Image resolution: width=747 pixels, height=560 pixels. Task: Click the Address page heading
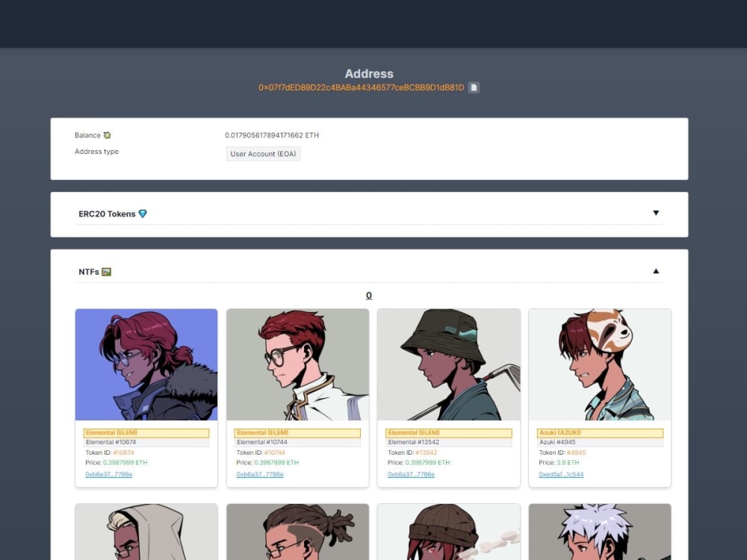click(369, 74)
